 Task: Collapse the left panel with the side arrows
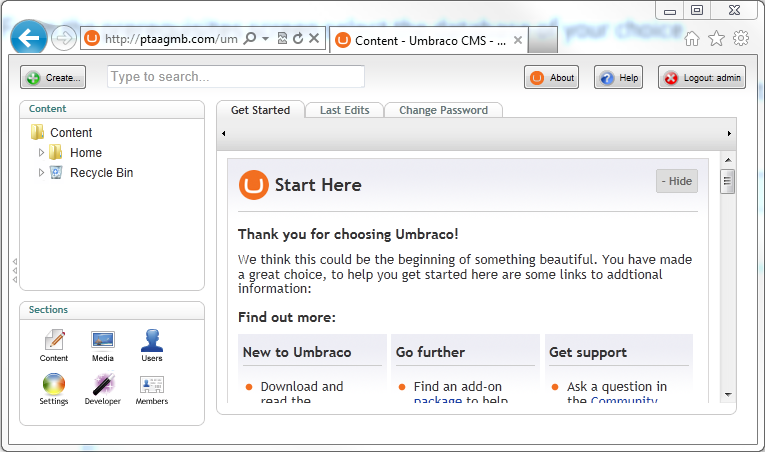(x=15, y=270)
